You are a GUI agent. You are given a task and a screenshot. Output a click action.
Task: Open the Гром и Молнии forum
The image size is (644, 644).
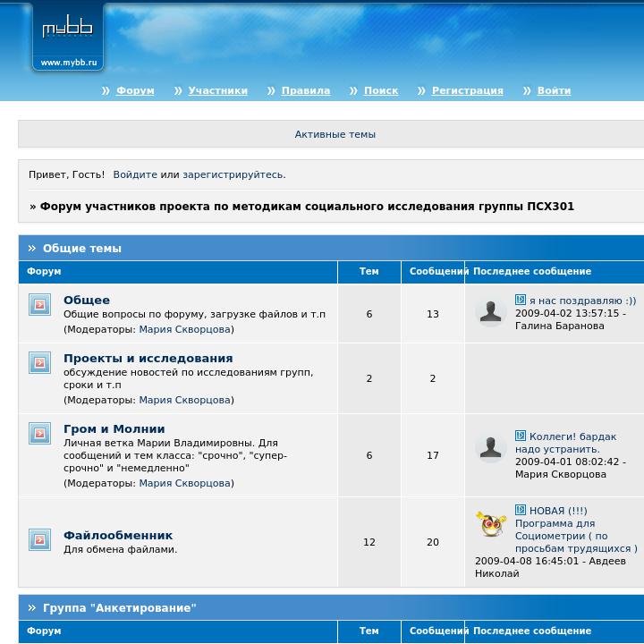click(114, 428)
